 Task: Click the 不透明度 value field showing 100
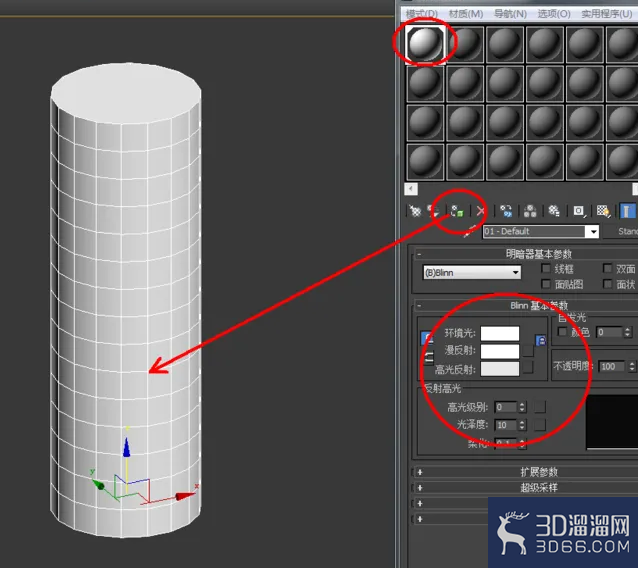coord(613,367)
